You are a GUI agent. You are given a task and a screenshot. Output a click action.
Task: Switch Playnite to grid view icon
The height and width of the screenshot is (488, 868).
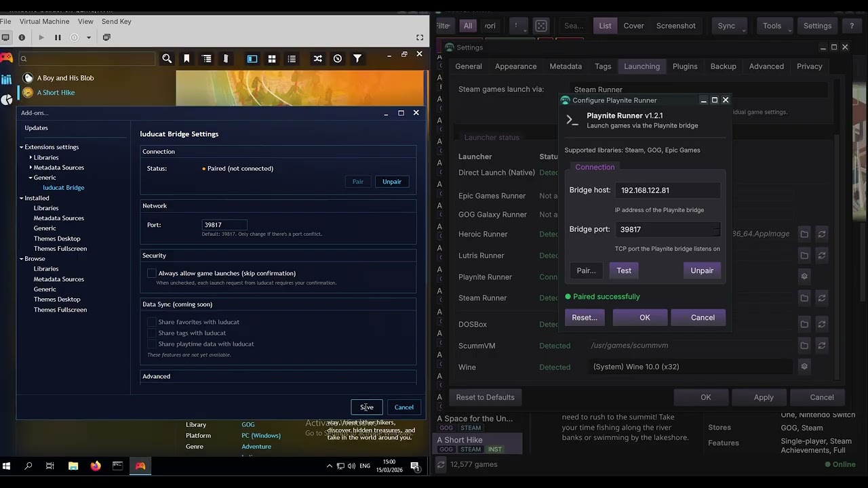[x=272, y=59]
